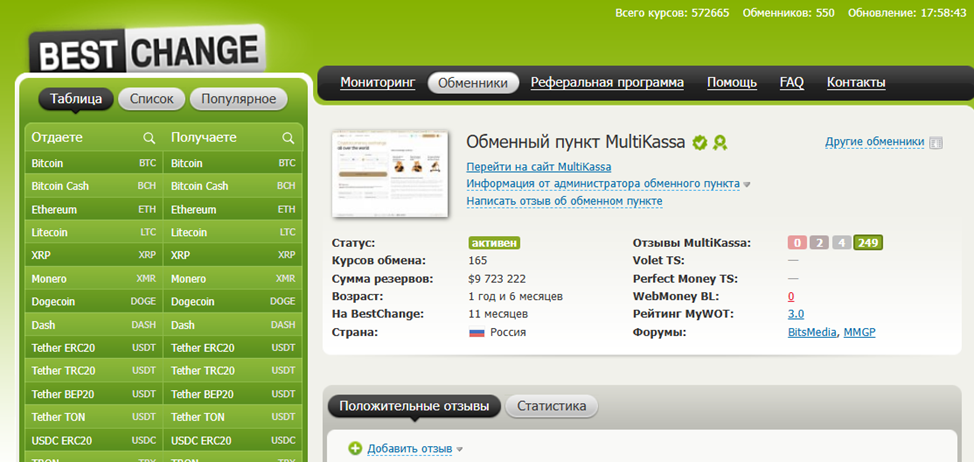Select Dash in the Отдаете column
974x462 pixels.
point(93,325)
